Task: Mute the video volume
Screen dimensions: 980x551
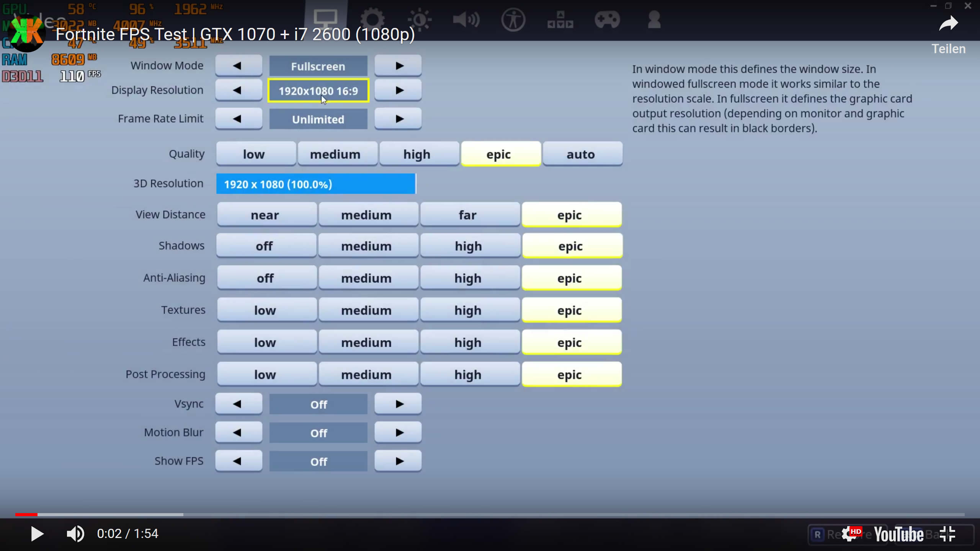Action: pos(75,534)
